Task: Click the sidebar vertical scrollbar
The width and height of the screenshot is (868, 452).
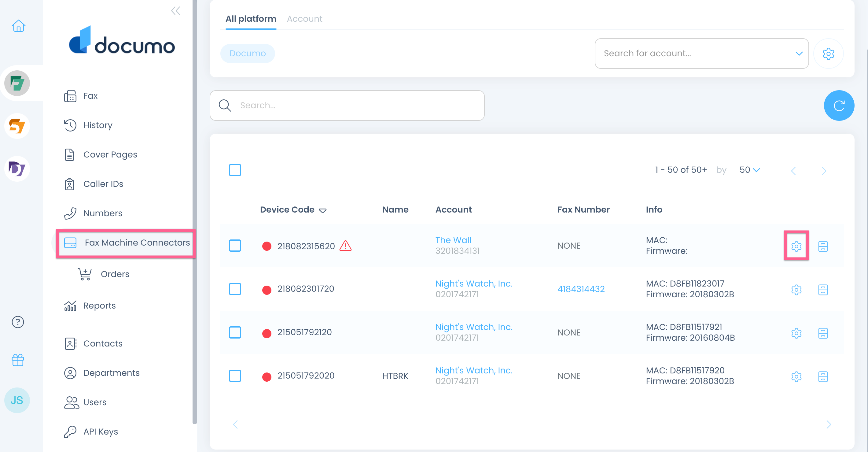Action: click(194, 212)
